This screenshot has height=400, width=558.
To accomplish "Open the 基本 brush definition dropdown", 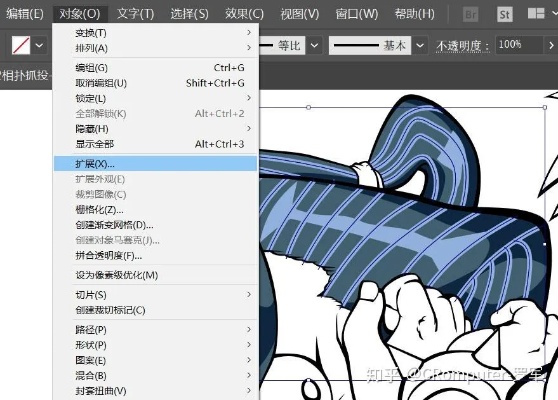I will (420, 46).
